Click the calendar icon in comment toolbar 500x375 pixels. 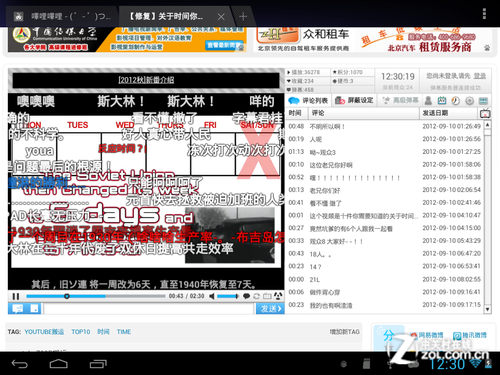tap(442, 100)
